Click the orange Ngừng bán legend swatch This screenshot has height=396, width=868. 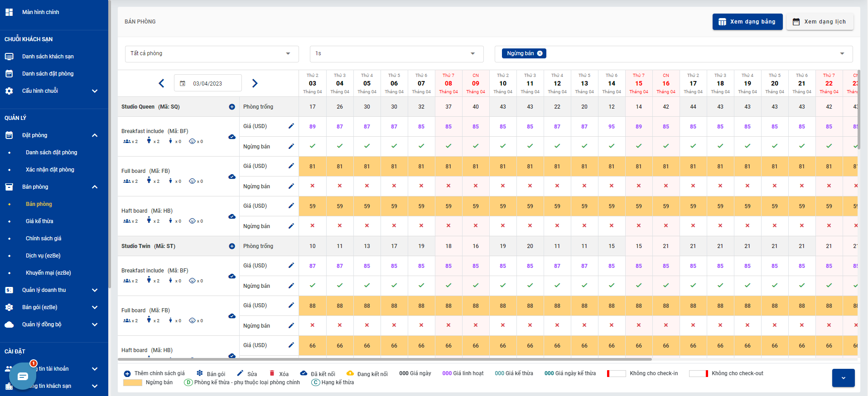click(133, 382)
